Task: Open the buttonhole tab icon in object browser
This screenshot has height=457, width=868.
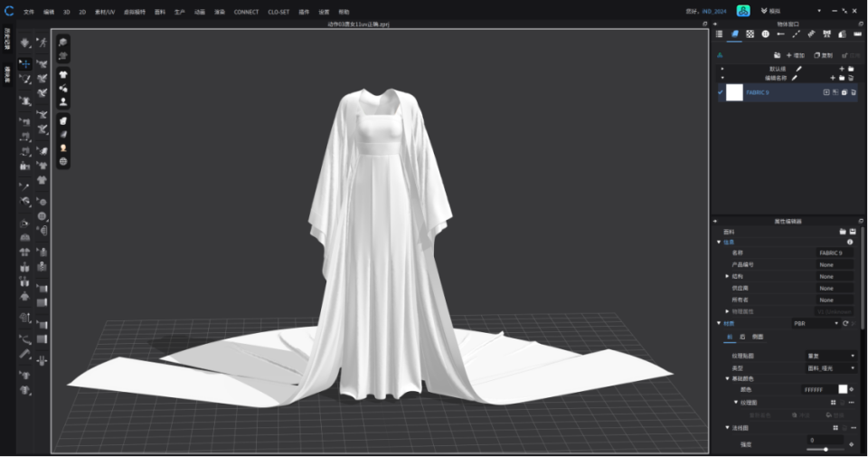Action: pos(780,34)
